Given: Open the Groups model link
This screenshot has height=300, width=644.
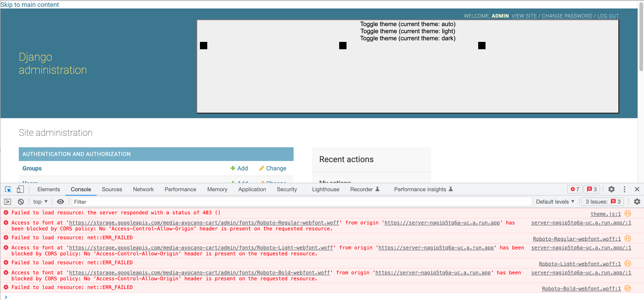Looking at the screenshot, I should (32, 168).
